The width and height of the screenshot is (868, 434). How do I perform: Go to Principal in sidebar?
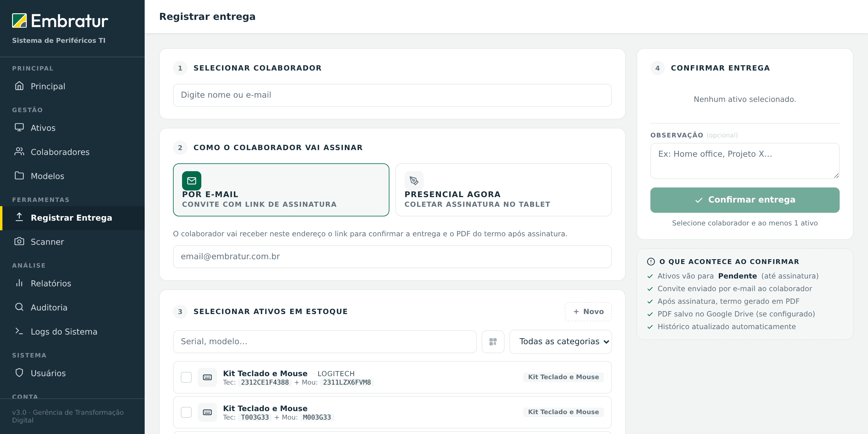pos(72,86)
